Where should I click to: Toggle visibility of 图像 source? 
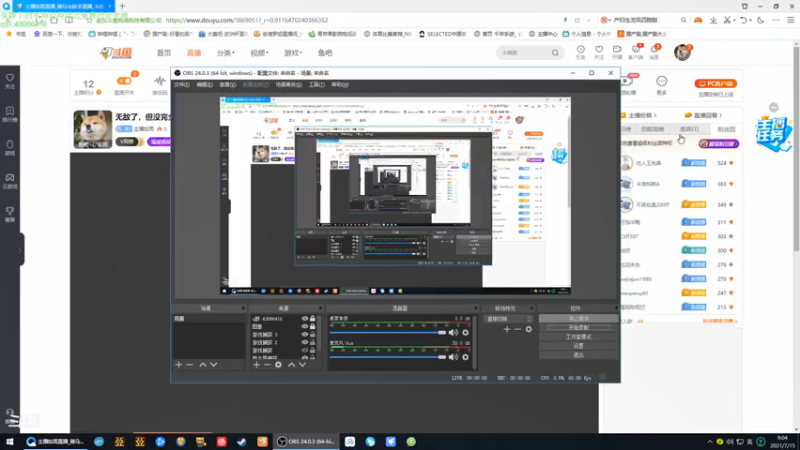(305, 327)
